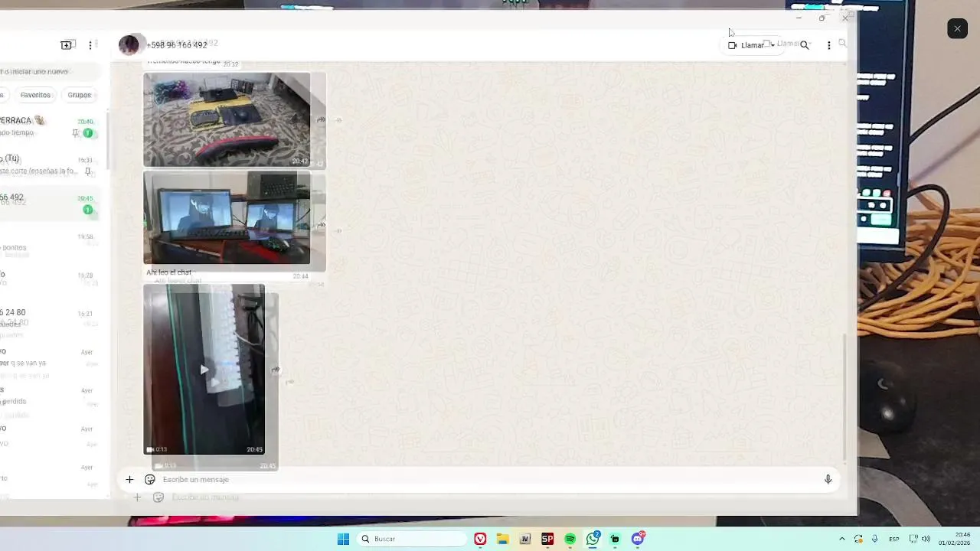Open the conversation three-dot menu
Viewport: 980px width, 551px height.
[x=828, y=45]
